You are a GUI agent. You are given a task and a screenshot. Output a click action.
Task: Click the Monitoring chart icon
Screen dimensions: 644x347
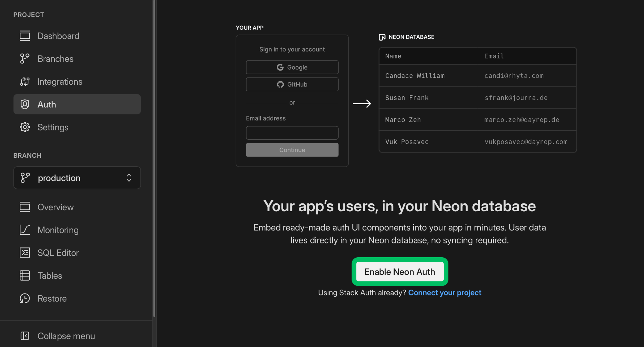[25, 230]
